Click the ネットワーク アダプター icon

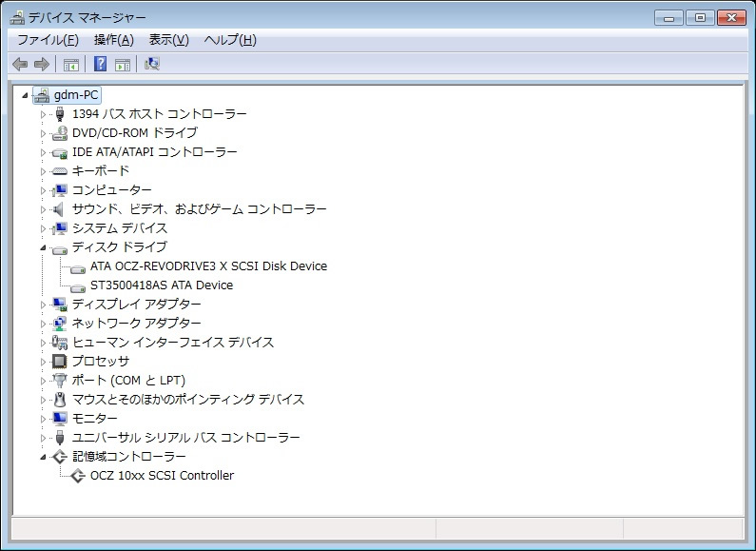pyautogui.click(x=60, y=324)
